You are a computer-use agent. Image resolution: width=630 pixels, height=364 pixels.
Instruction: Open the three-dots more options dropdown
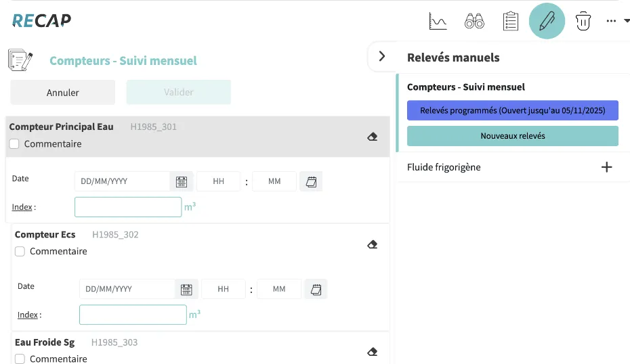[x=616, y=22]
